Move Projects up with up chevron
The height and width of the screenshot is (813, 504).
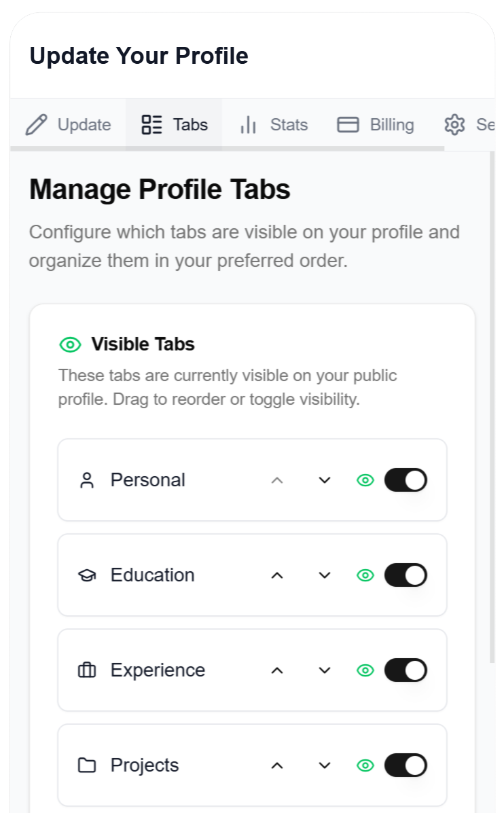(277, 766)
